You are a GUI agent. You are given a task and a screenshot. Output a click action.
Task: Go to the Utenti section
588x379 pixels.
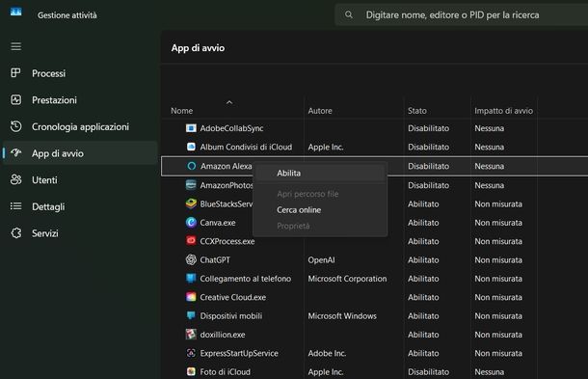[80, 179]
